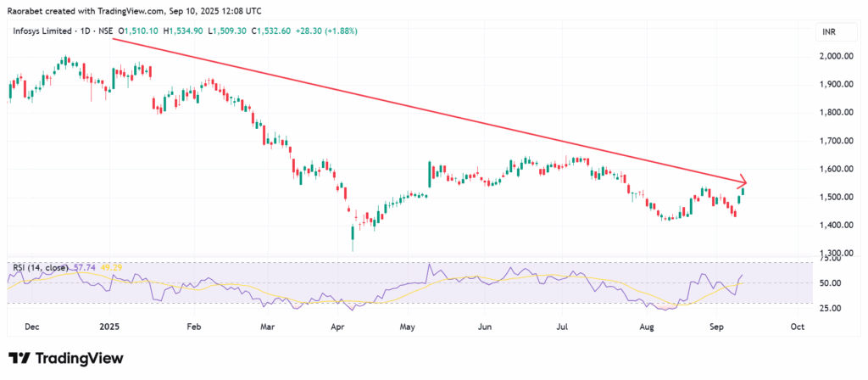The height and width of the screenshot is (380, 868).
Task: Click the low value L1,509.30
Action: click(229, 31)
